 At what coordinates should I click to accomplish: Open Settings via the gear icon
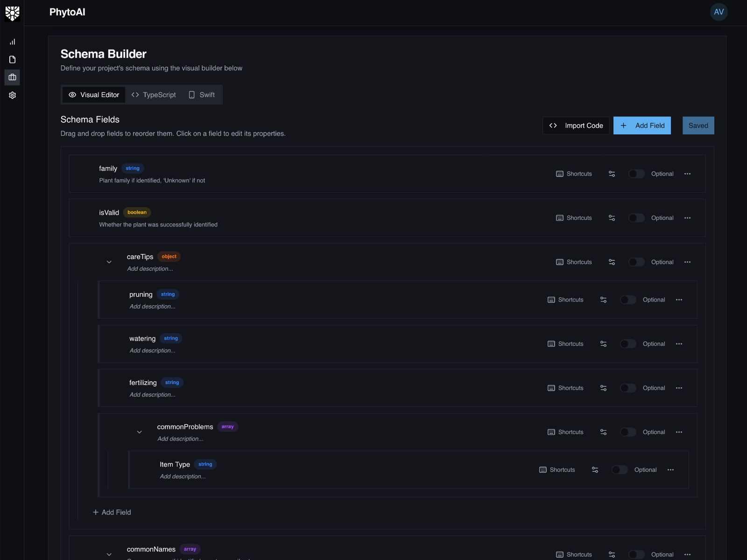(x=13, y=95)
